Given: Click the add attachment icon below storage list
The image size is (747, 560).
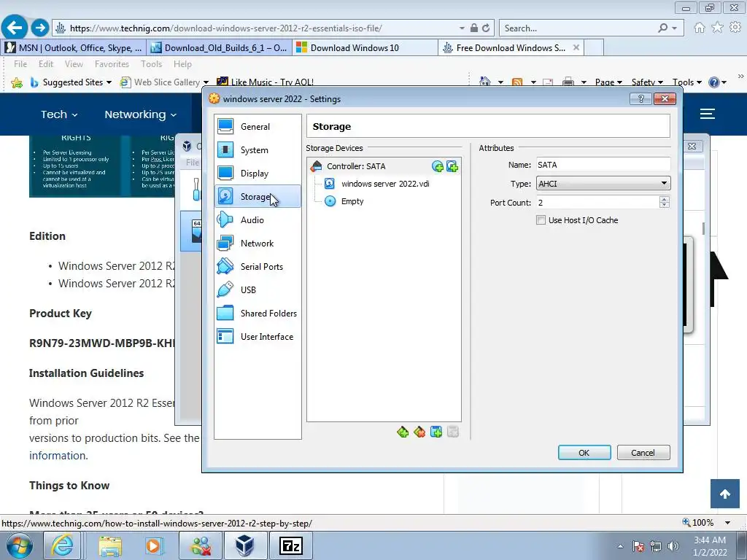Looking at the screenshot, I should 436,432.
